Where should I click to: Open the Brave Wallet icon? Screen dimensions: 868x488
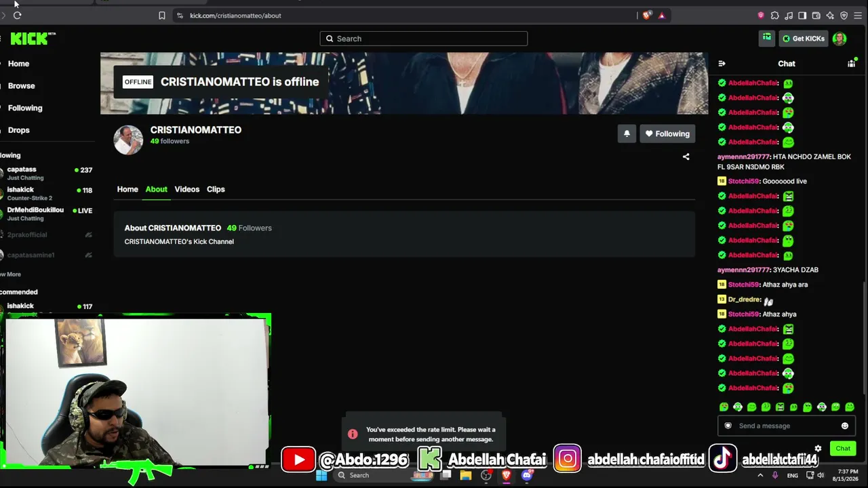pos(816,16)
